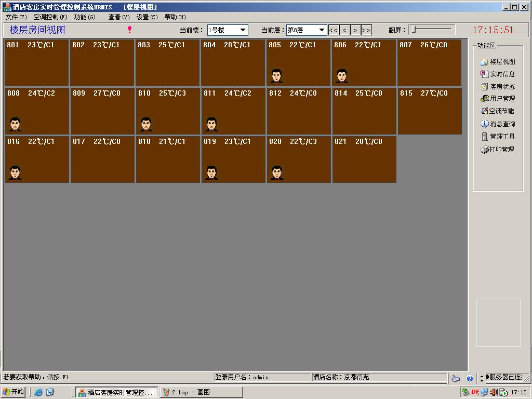Click the 翻屏 slider track

pyautogui.click(x=432, y=30)
